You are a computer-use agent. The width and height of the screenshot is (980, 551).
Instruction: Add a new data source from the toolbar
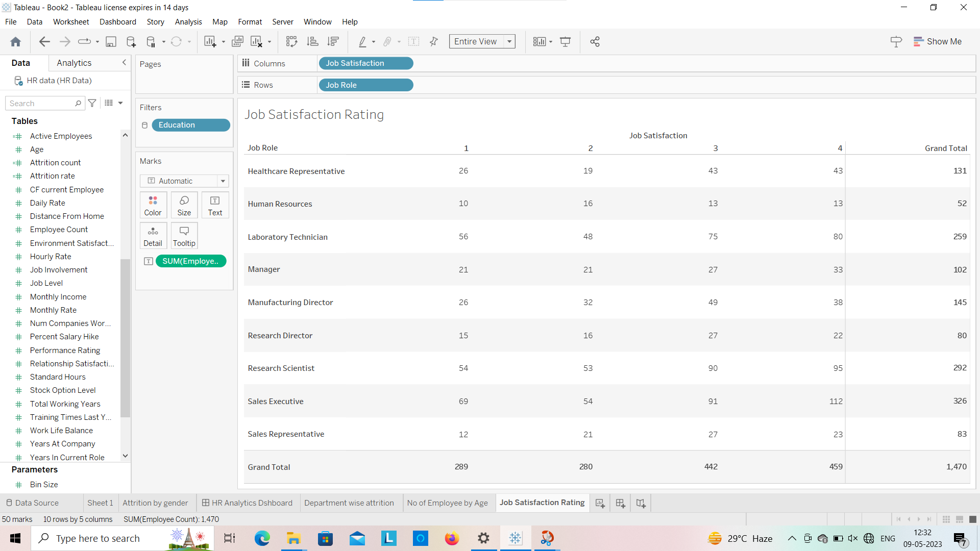131,42
